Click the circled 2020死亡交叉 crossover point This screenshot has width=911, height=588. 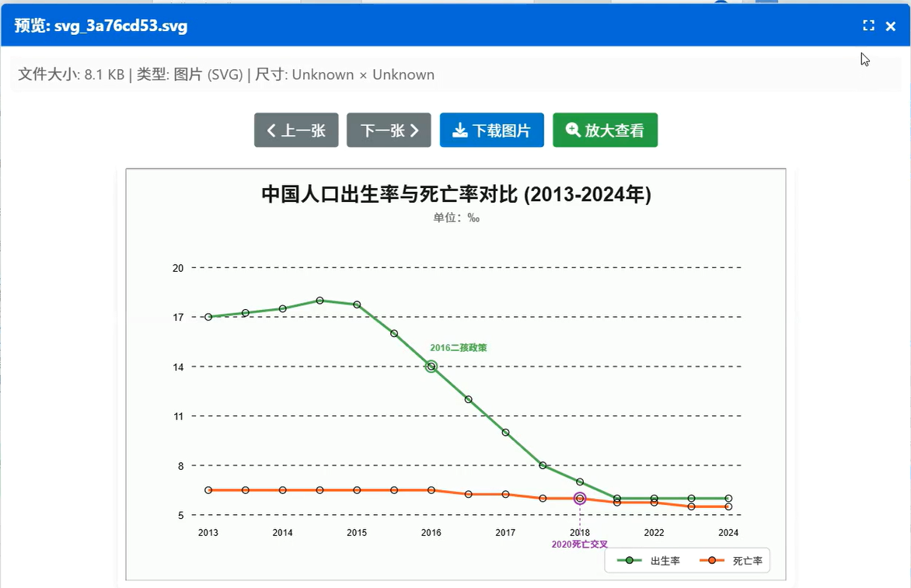579,498
